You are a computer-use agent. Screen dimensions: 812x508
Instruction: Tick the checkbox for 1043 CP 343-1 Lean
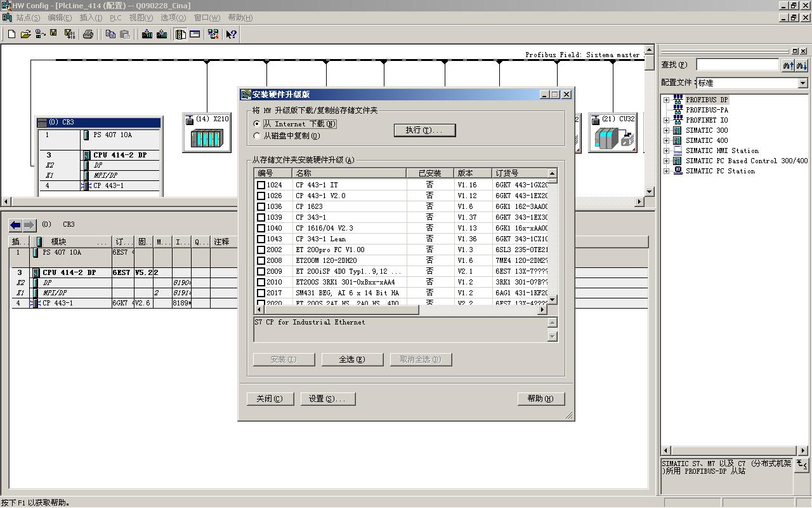point(261,239)
